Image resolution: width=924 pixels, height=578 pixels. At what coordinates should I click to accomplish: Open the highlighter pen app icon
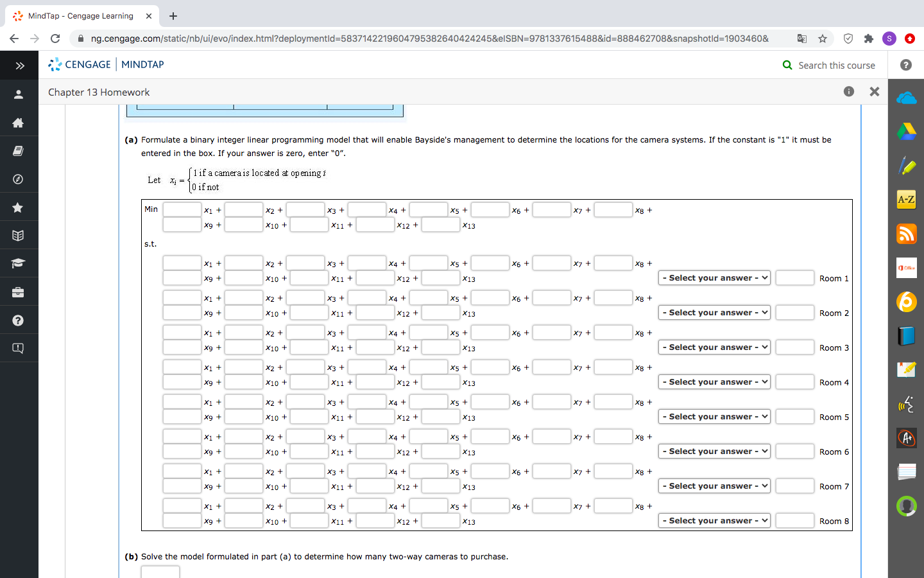click(x=906, y=166)
